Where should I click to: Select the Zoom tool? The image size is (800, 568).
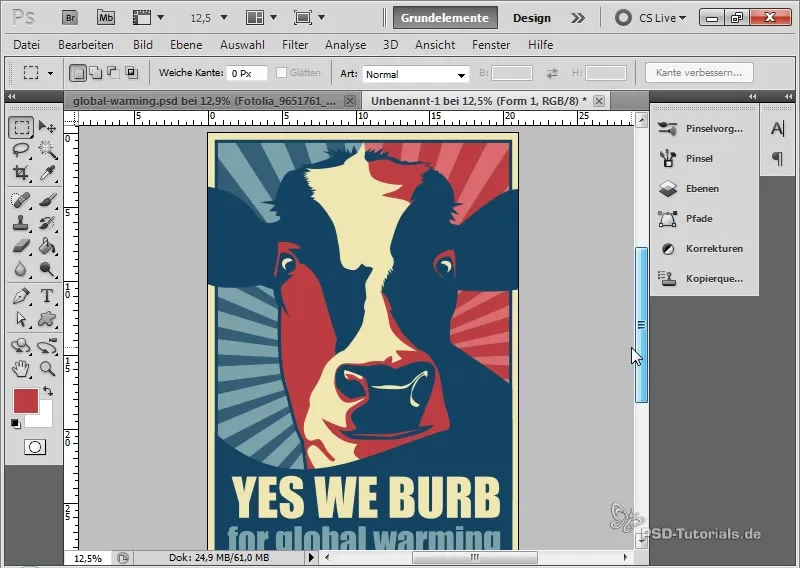[x=47, y=368]
